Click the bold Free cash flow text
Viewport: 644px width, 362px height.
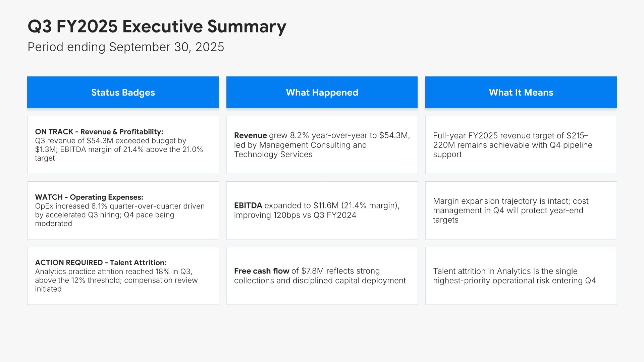coord(262,271)
